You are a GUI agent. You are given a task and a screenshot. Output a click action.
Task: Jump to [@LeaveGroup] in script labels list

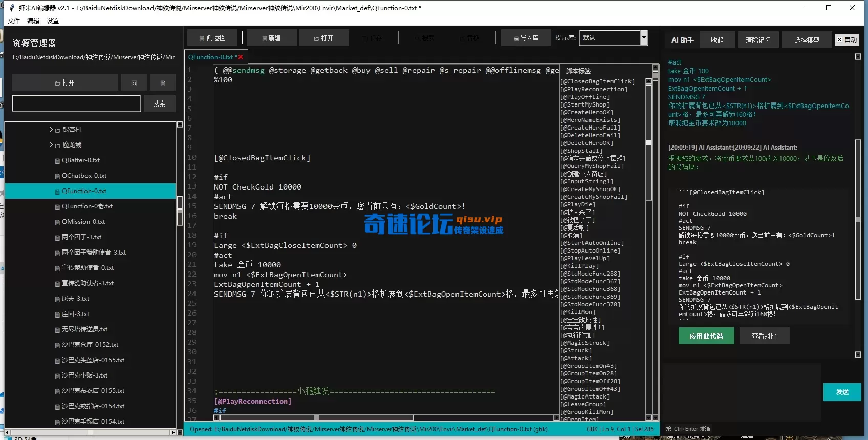(x=583, y=404)
